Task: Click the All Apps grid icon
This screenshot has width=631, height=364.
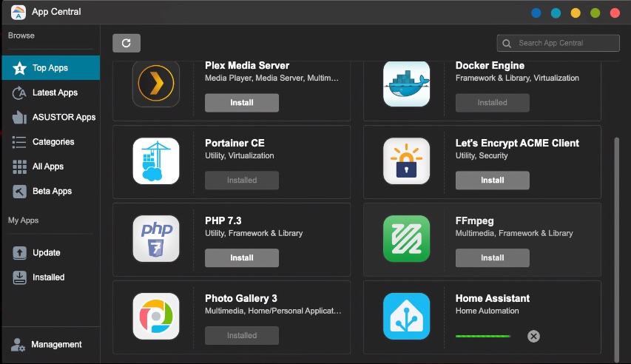Action: point(19,166)
